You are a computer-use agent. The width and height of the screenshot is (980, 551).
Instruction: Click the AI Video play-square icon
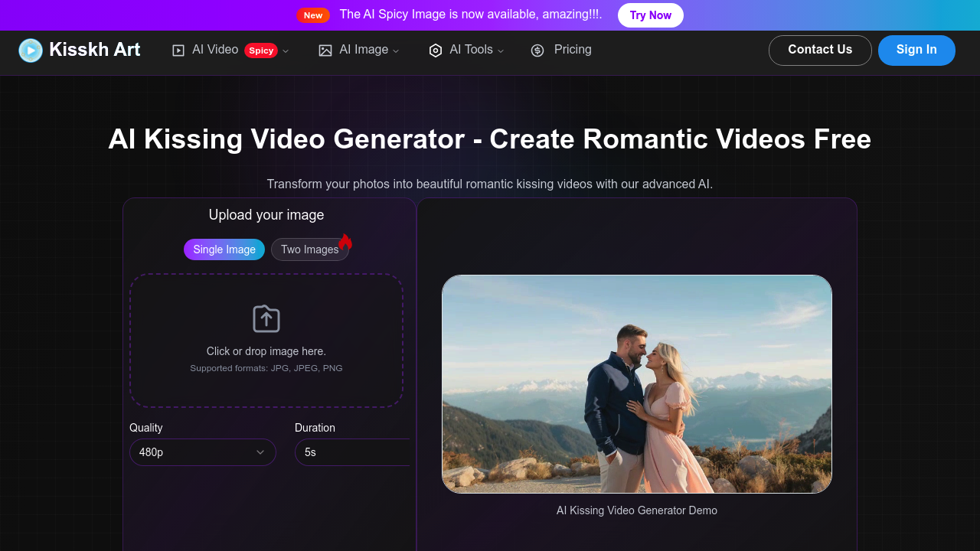[x=178, y=51]
